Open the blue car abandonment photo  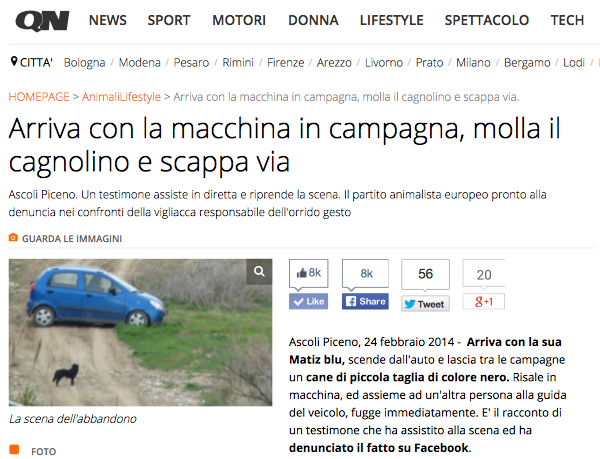[140, 332]
